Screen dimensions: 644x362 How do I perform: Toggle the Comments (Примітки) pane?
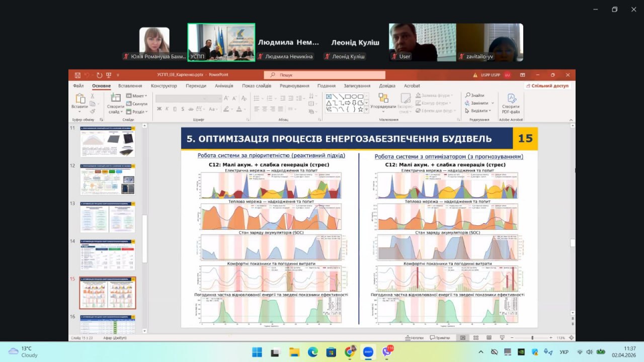click(439, 338)
